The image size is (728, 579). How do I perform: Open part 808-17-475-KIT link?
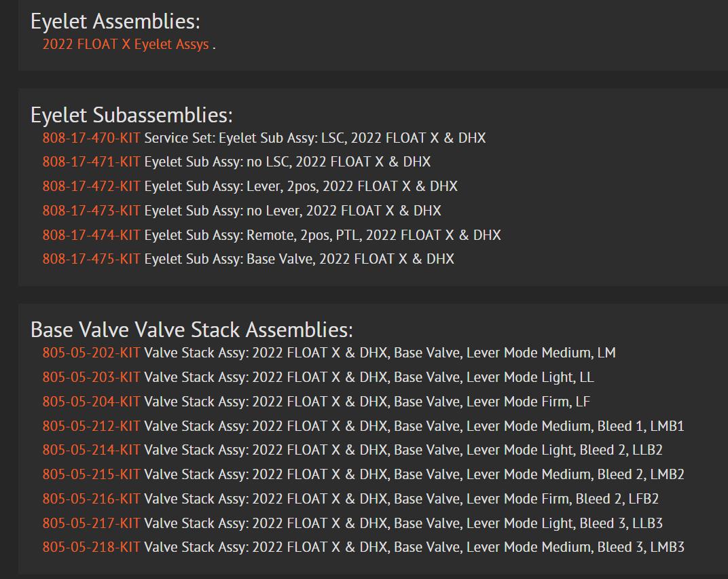(x=91, y=259)
